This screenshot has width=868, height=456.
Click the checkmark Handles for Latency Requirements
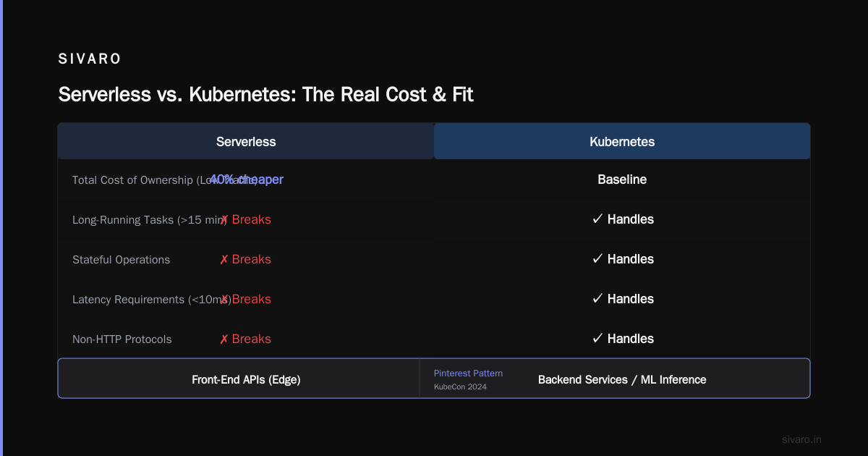click(x=622, y=299)
